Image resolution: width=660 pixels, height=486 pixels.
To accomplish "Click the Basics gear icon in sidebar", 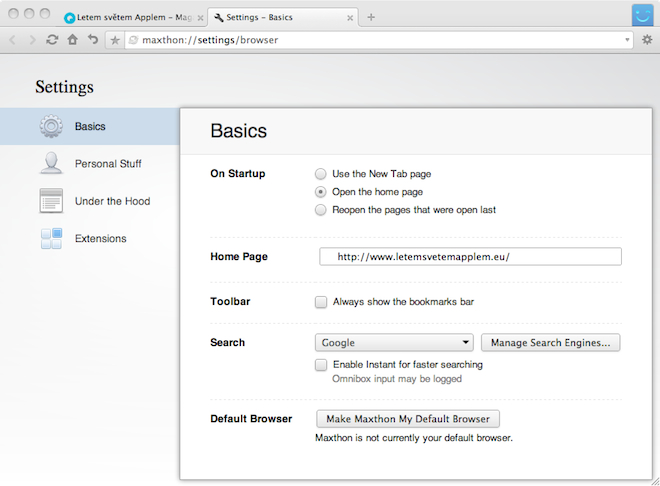I will point(51,126).
